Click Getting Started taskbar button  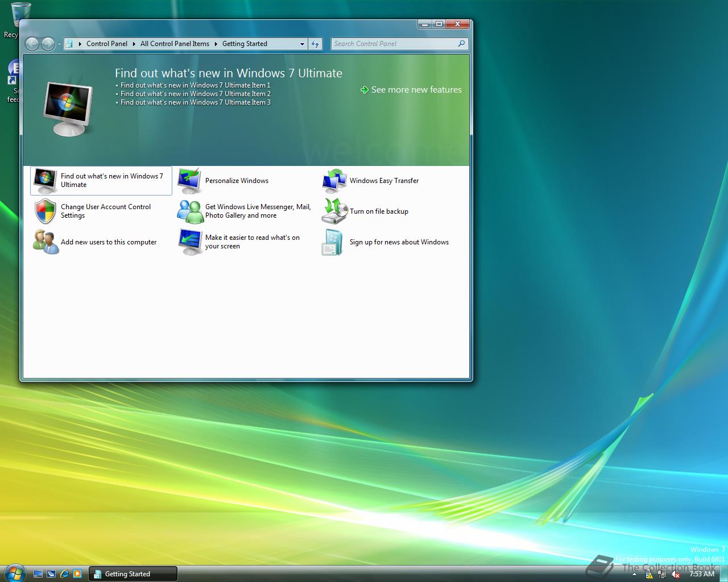tap(133, 574)
